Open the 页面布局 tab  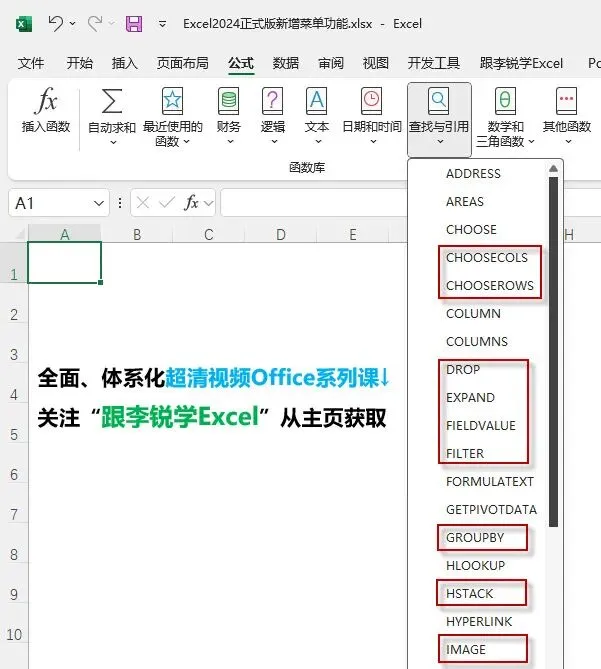183,63
